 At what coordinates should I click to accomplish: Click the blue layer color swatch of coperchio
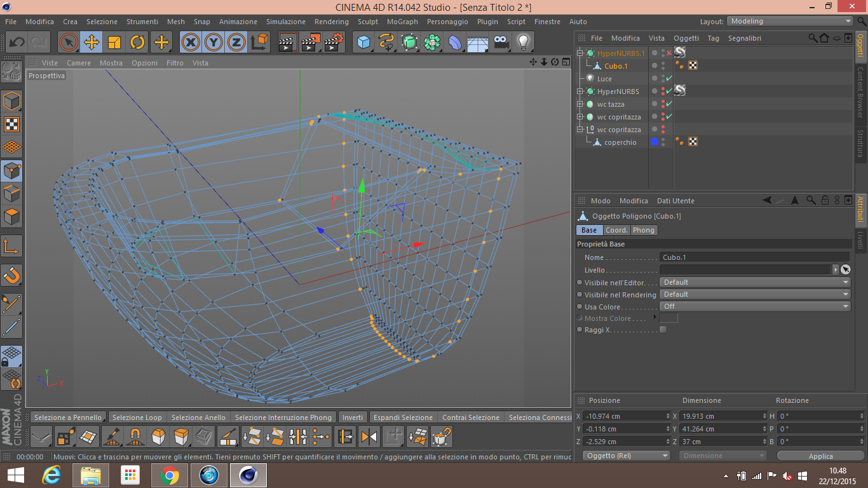654,142
